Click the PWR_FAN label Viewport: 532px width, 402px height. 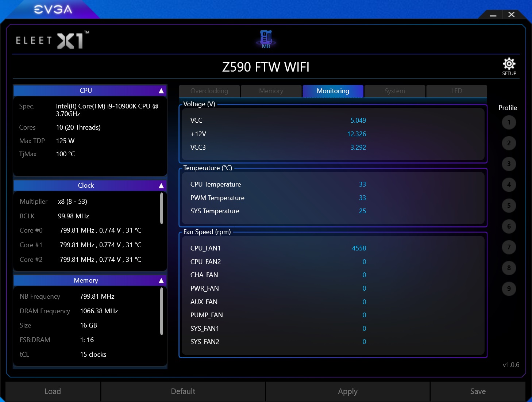click(x=204, y=288)
